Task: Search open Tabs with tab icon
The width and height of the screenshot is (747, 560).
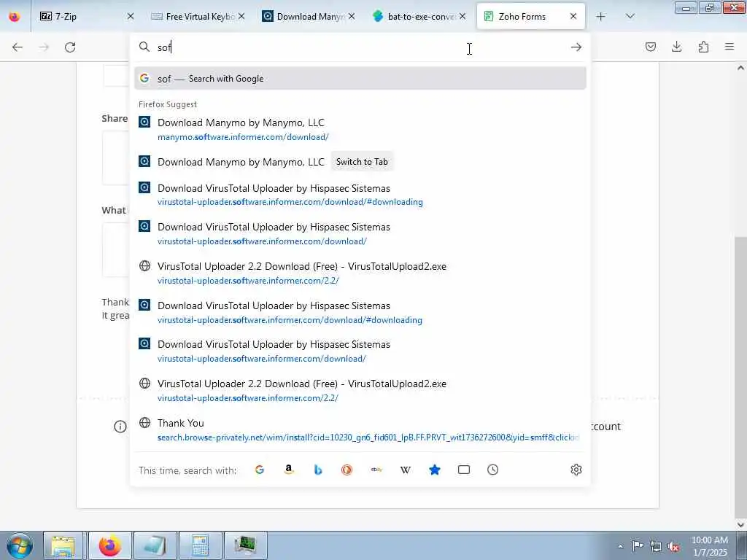Action: pos(463,470)
